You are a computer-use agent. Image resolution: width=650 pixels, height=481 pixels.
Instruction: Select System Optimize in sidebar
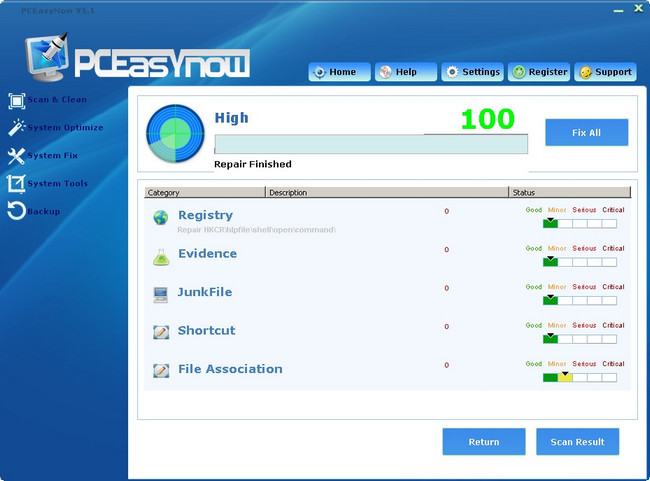pos(65,128)
